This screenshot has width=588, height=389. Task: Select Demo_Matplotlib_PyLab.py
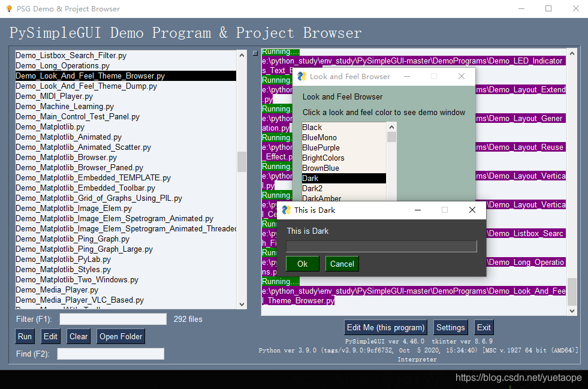(x=126, y=259)
